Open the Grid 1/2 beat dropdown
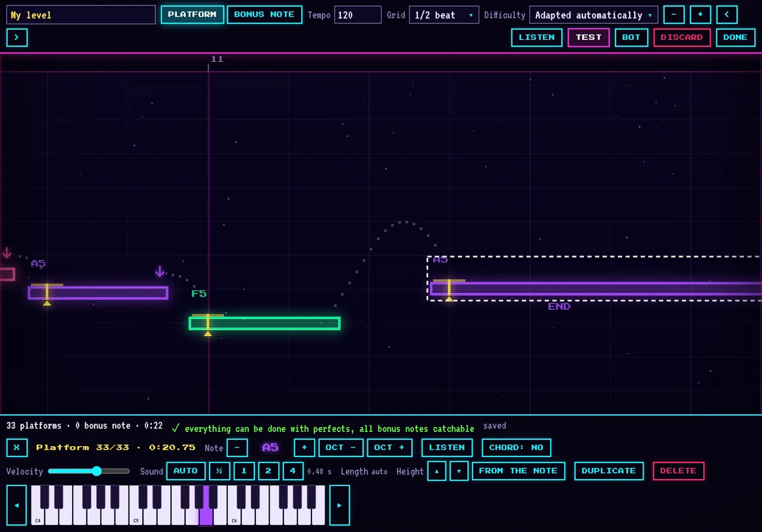The height and width of the screenshot is (532, 762). click(444, 15)
